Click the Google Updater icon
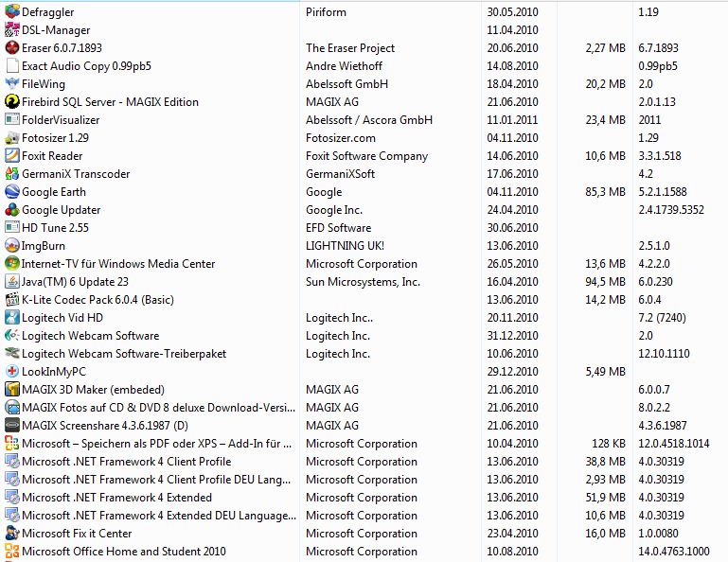The width and height of the screenshot is (728, 562). click(12, 210)
